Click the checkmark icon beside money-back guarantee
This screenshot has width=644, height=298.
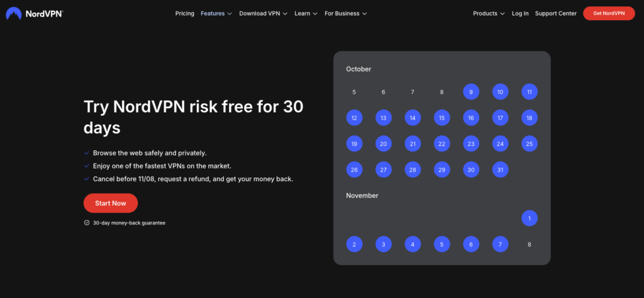pyautogui.click(x=87, y=223)
